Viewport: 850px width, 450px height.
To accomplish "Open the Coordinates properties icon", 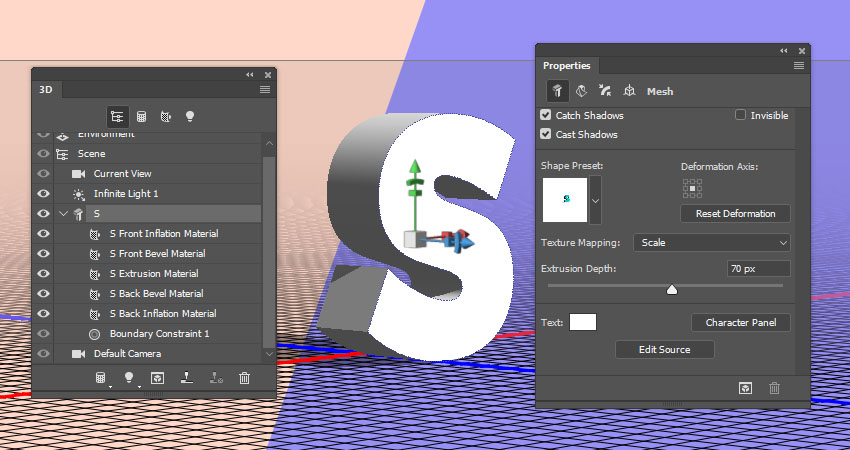I will tap(629, 91).
